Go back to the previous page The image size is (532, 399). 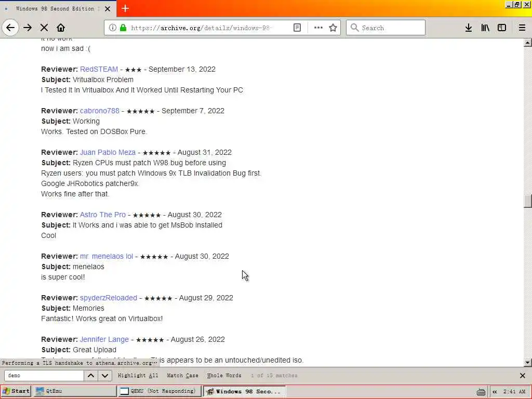point(10,28)
